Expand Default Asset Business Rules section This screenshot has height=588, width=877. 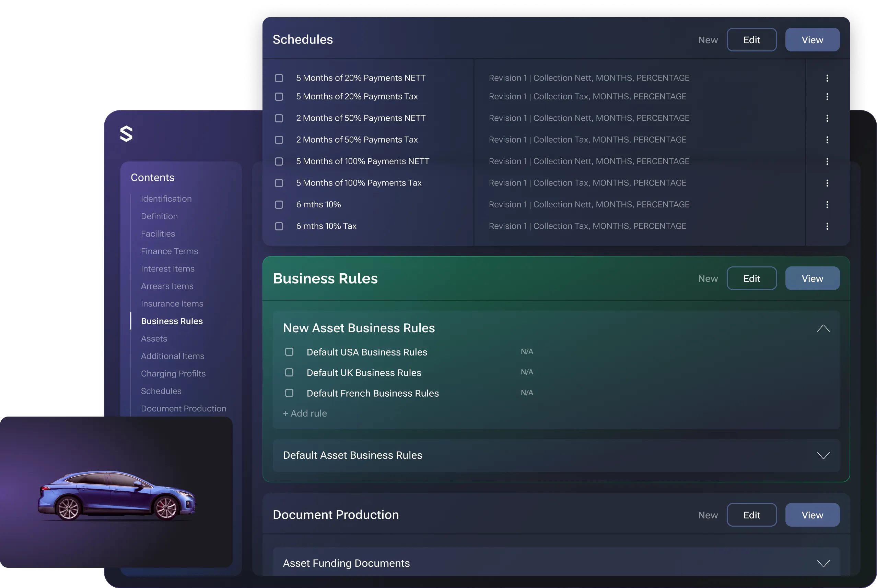pyautogui.click(x=823, y=455)
